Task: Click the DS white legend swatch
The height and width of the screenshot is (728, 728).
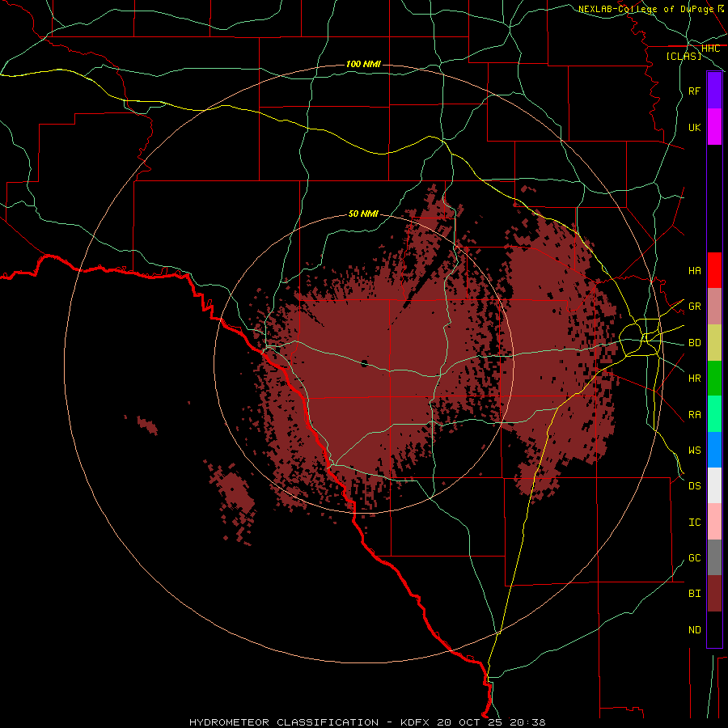Action: 714,485
